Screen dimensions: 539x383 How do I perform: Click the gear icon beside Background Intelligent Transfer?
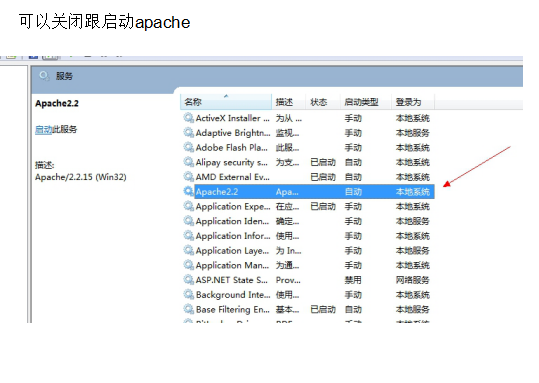pyautogui.click(x=188, y=295)
